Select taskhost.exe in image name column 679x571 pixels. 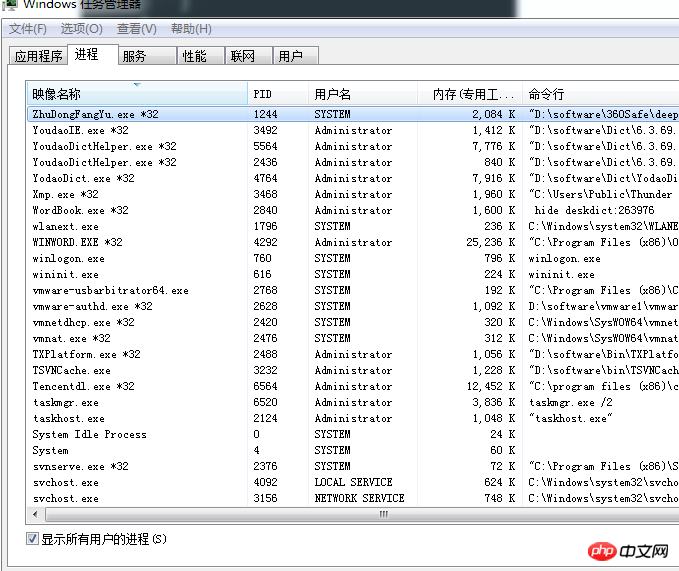(x=68, y=419)
